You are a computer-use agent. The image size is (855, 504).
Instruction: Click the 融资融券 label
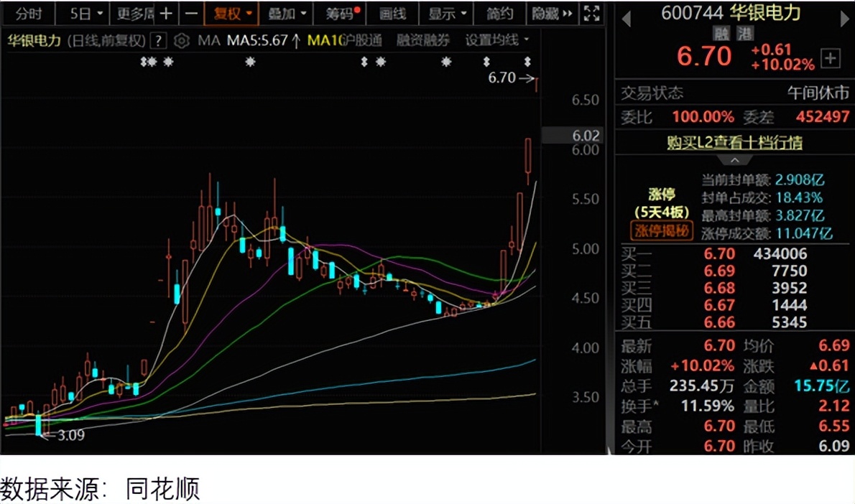coord(422,39)
